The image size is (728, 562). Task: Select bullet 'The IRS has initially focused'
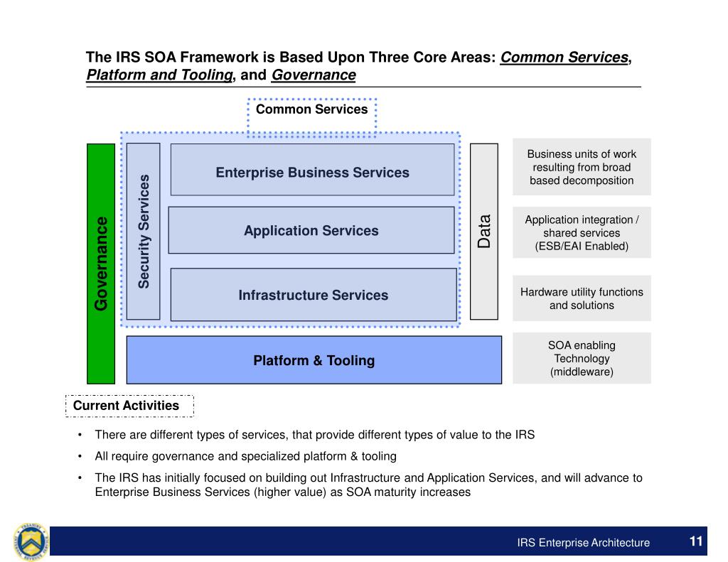click(369, 485)
